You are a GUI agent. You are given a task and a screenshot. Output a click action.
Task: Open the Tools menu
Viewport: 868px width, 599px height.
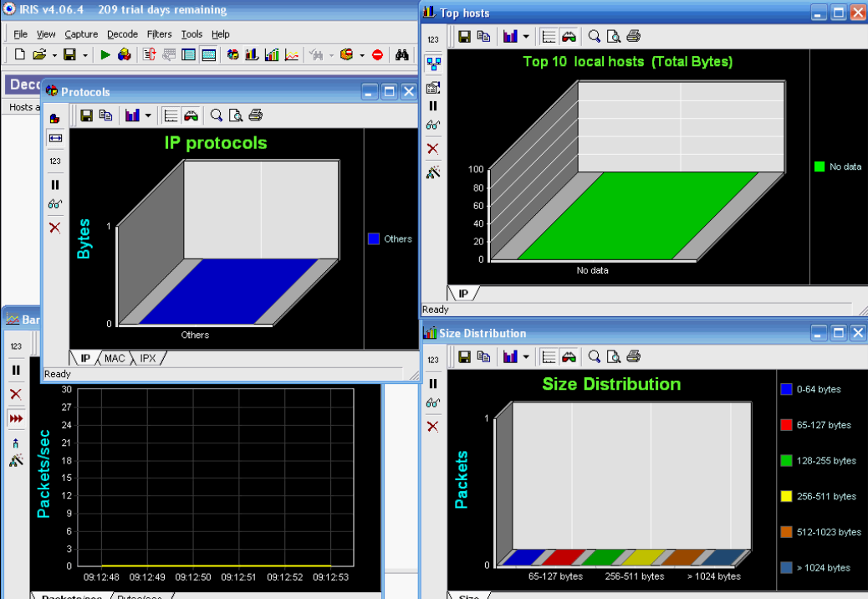click(192, 34)
